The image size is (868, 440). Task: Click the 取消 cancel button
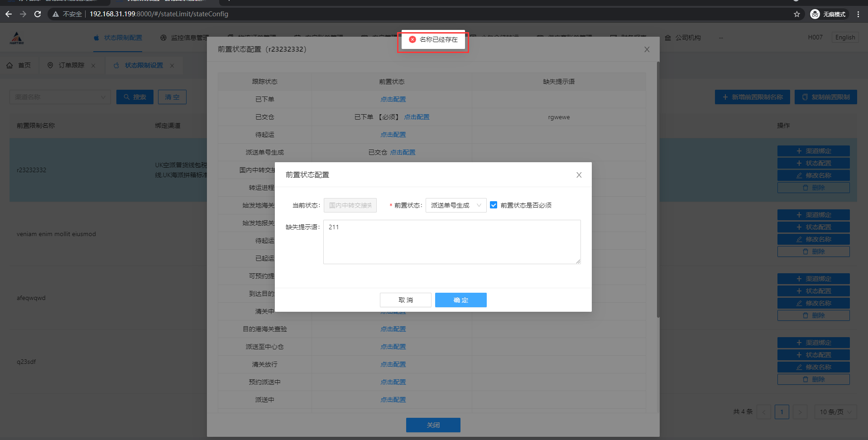(405, 300)
